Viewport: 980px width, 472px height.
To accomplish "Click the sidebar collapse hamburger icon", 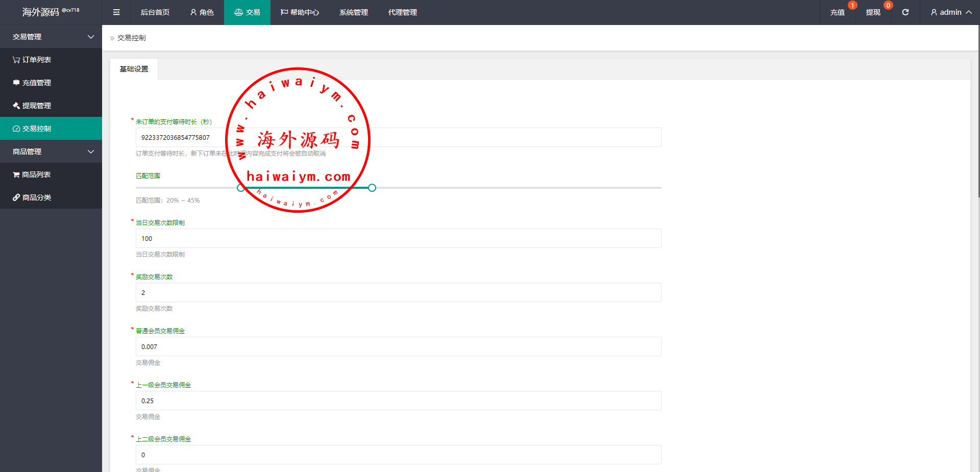I will 116,12.
